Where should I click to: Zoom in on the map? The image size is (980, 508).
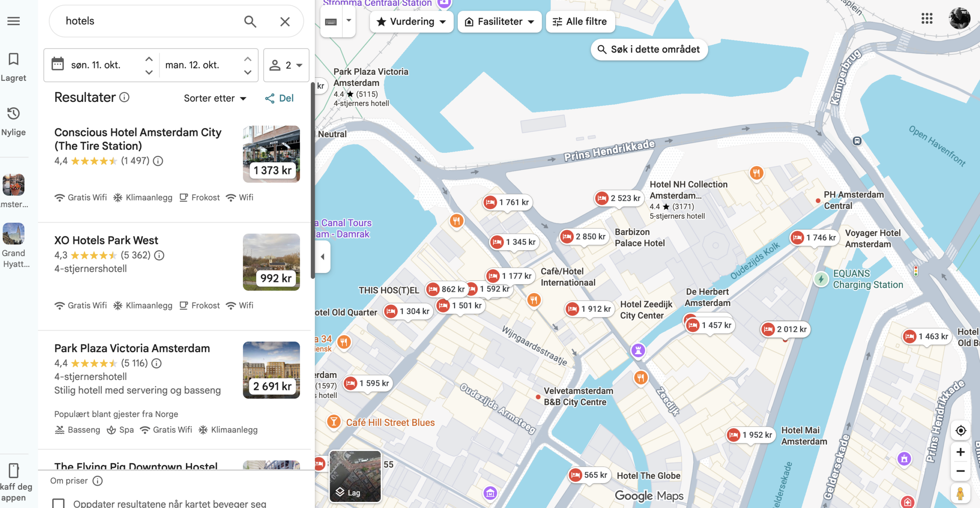pos(960,452)
